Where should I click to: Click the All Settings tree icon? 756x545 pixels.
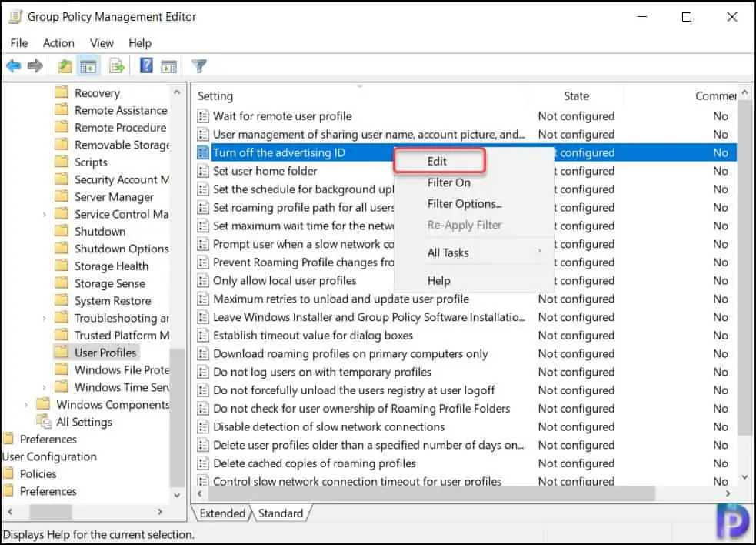tap(44, 421)
